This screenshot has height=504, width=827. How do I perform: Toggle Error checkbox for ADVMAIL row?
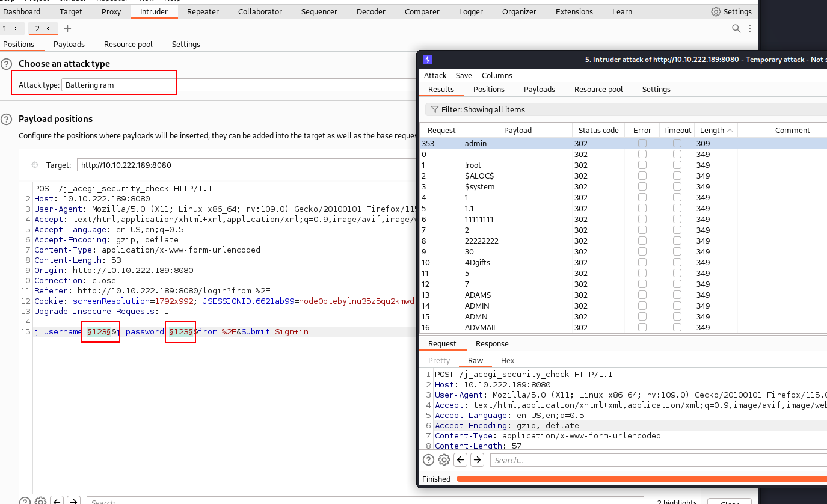pyautogui.click(x=642, y=327)
